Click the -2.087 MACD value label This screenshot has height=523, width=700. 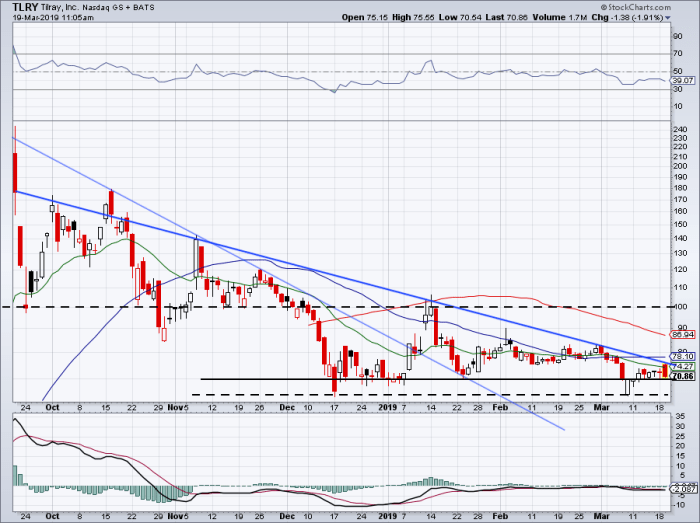[682, 489]
